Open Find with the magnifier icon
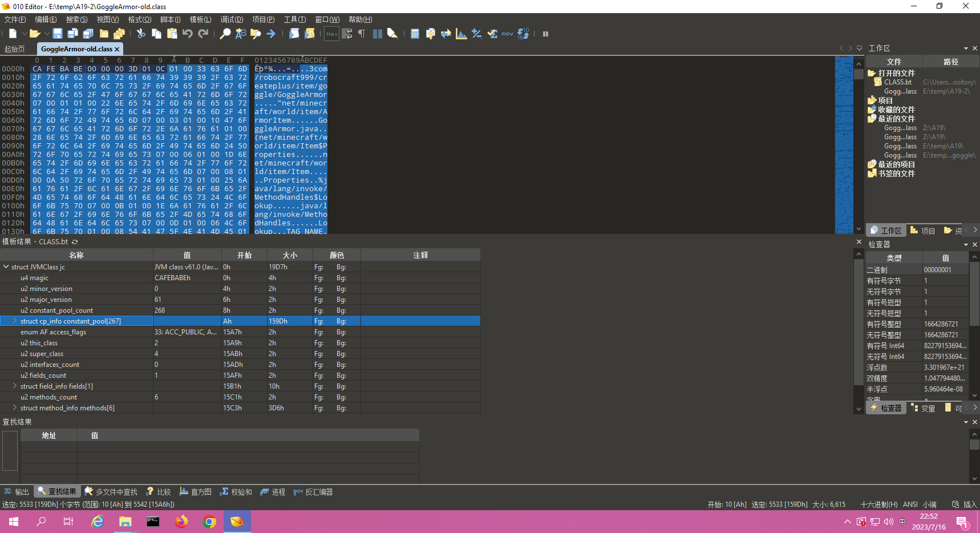The image size is (980, 533). [225, 34]
